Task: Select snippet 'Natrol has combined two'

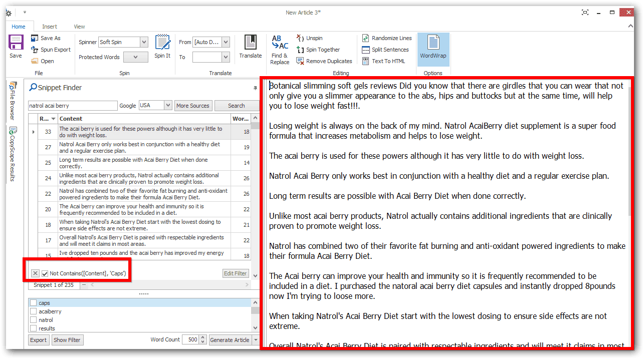Action: [x=144, y=194]
